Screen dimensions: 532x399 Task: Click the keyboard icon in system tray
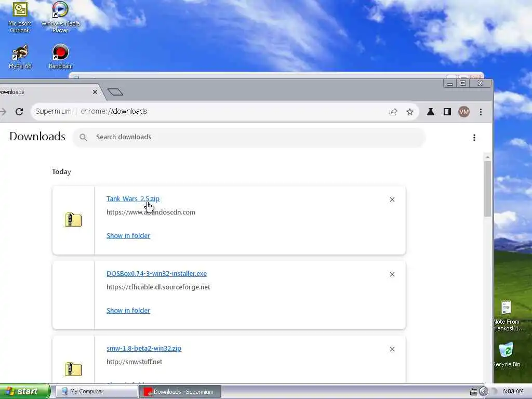tap(474, 392)
